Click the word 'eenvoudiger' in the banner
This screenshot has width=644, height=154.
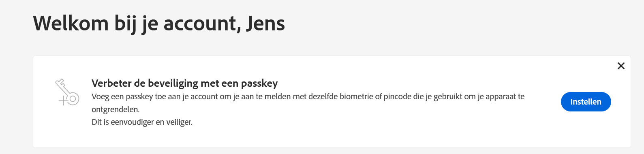(133, 122)
